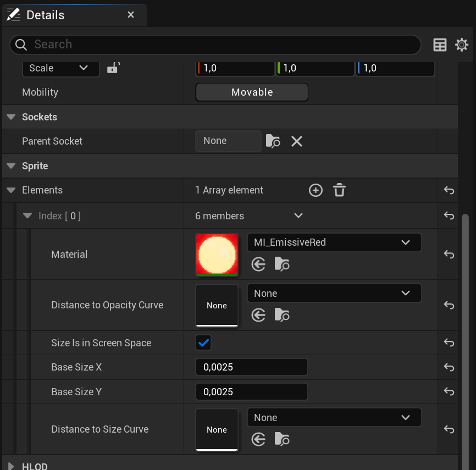
Task: Browse to Distance to Size Curve asset
Action: point(282,439)
